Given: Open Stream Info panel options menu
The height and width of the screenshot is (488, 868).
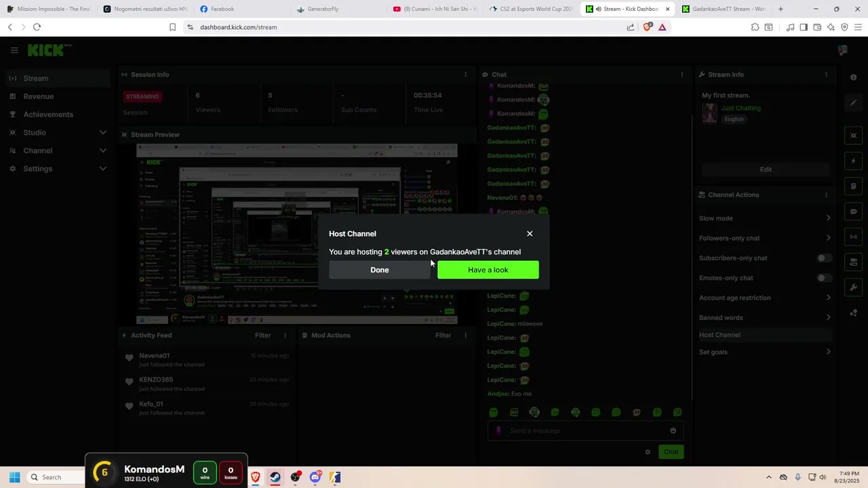Looking at the screenshot, I should pos(826,75).
